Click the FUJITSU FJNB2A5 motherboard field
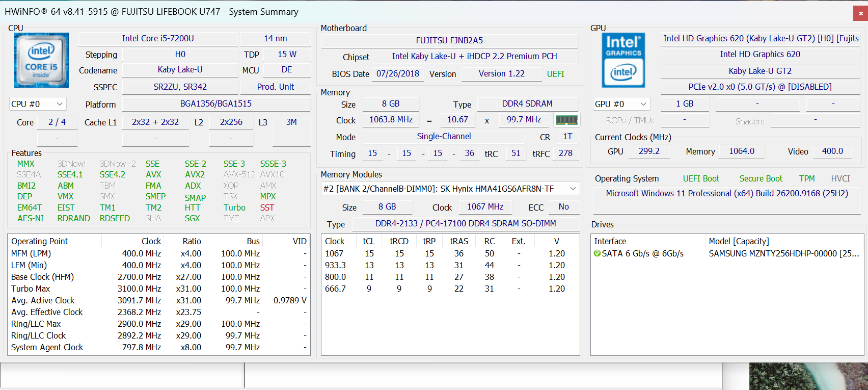 click(x=449, y=40)
